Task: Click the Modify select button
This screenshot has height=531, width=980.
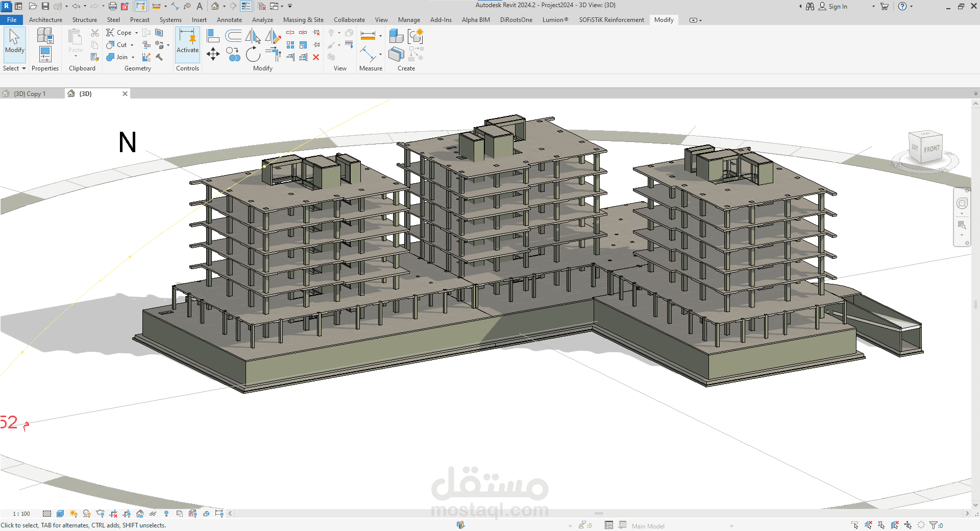Action: click(x=14, y=44)
